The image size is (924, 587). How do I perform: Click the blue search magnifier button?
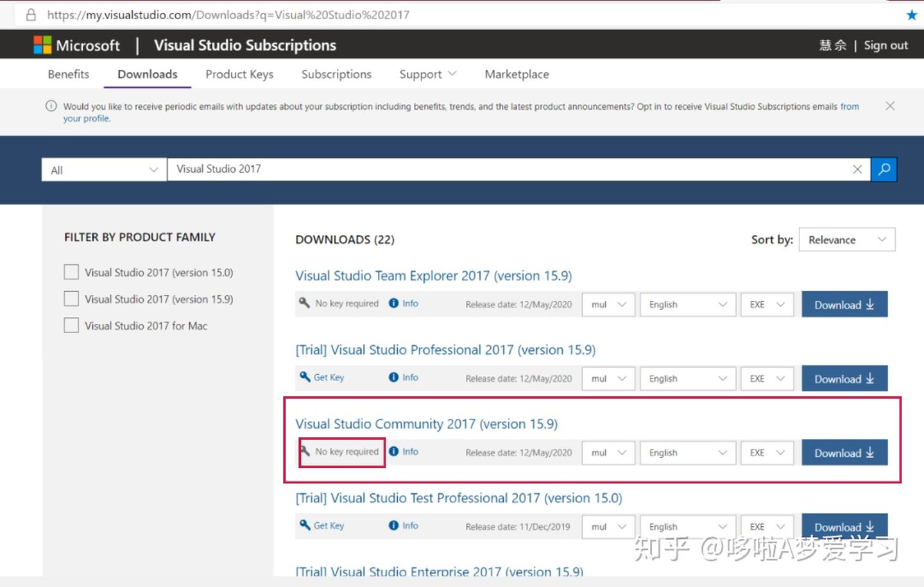(x=884, y=169)
